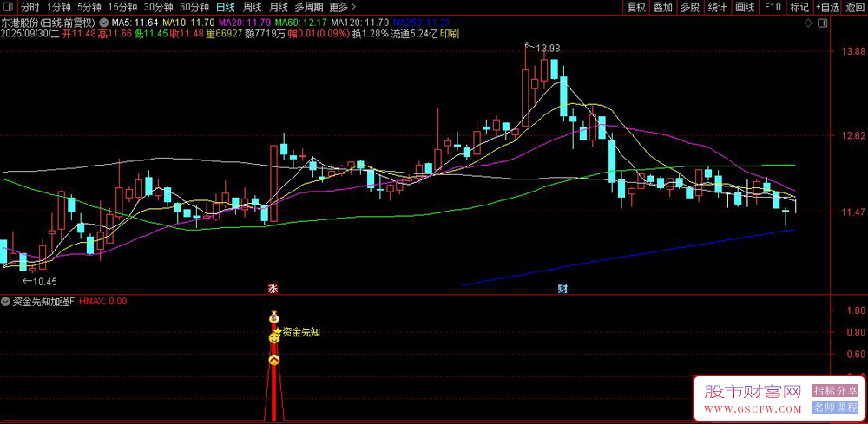Click the MA60: 12.17 label
Screen dimensions: 868x424
pos(301,23)
